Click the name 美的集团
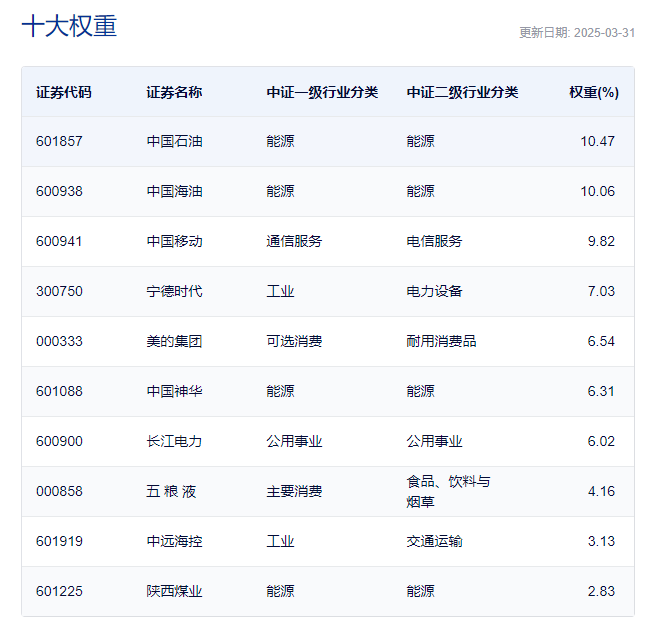Viewport: 654px width, 627px height. click(174, 341)
